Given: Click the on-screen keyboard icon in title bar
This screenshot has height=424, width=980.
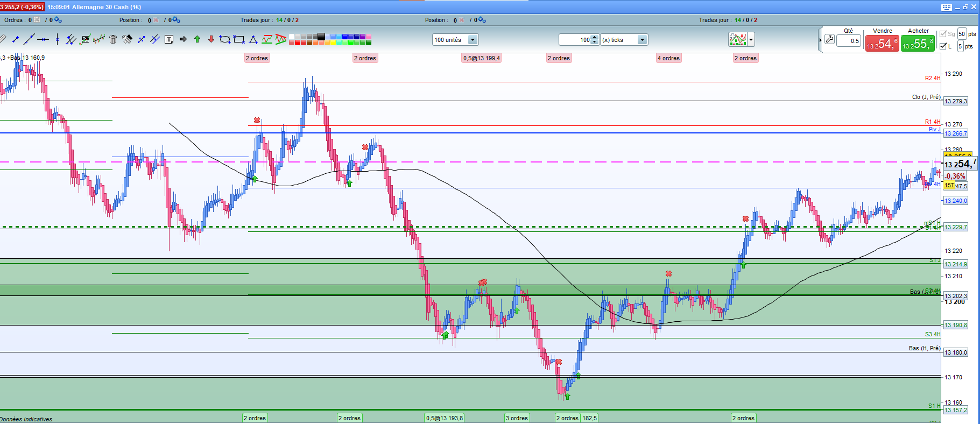Looking at the screenshot, I should click(947, 7).
